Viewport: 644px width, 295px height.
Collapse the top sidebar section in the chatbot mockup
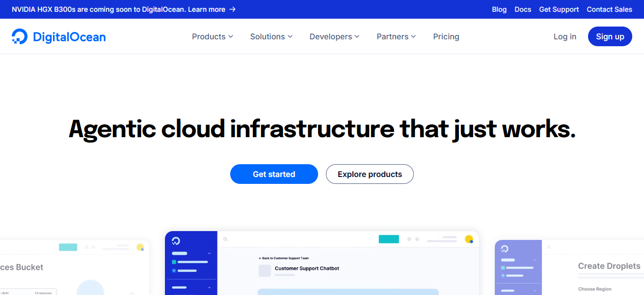210,253
